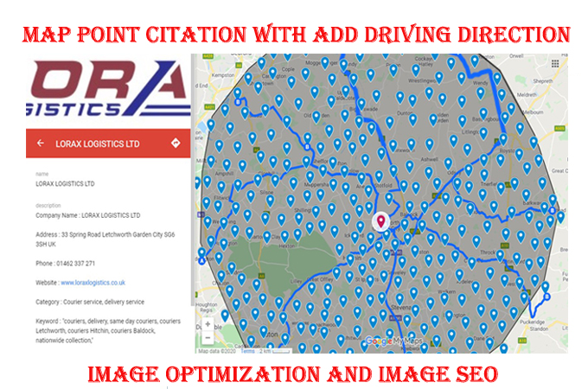Select the Address 33 Spring Road text
The image size is (588, 389).
[105, 239]
